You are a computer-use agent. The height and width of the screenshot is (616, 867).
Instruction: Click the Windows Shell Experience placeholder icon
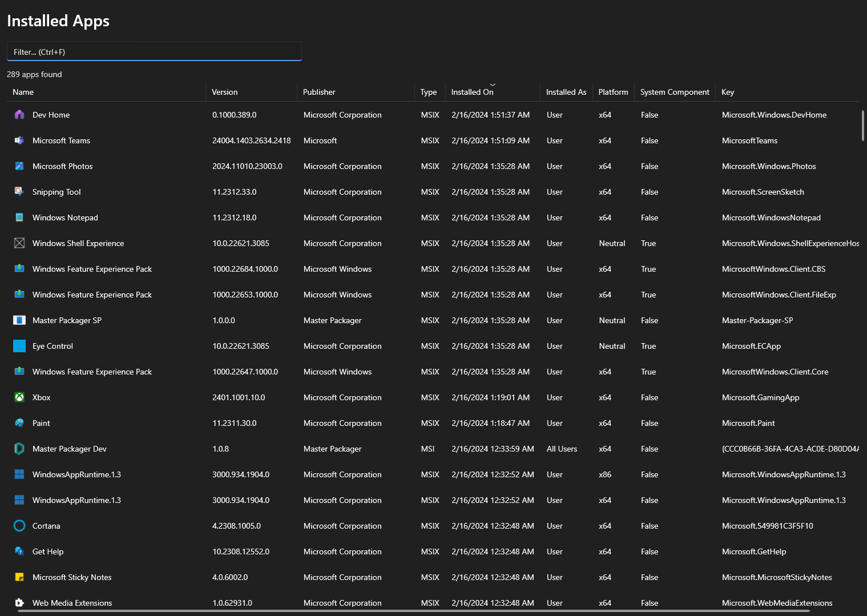[x=19, y=243]
